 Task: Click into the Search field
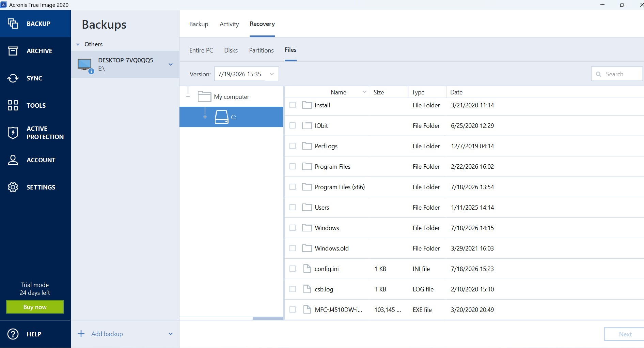click(x=617, y=74)
